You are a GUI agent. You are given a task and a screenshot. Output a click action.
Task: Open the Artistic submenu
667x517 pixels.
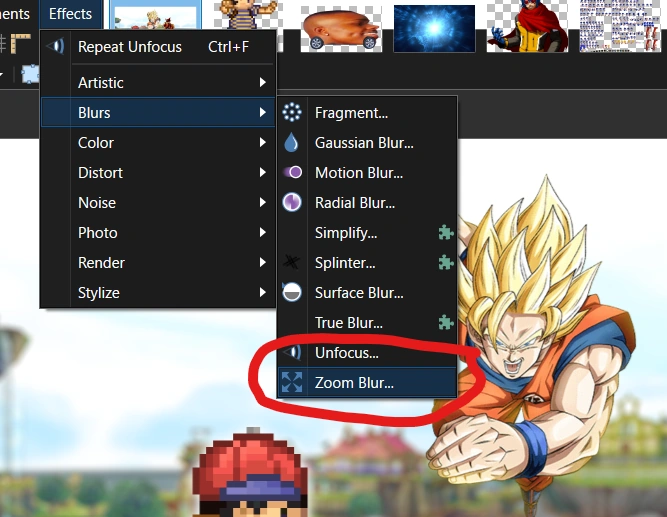[x=158, y=83]
